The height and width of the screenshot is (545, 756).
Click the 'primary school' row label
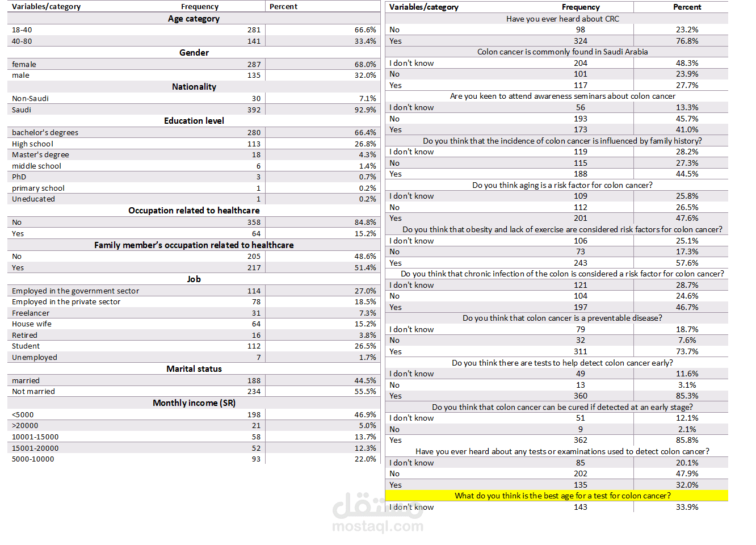coord(38,188)
